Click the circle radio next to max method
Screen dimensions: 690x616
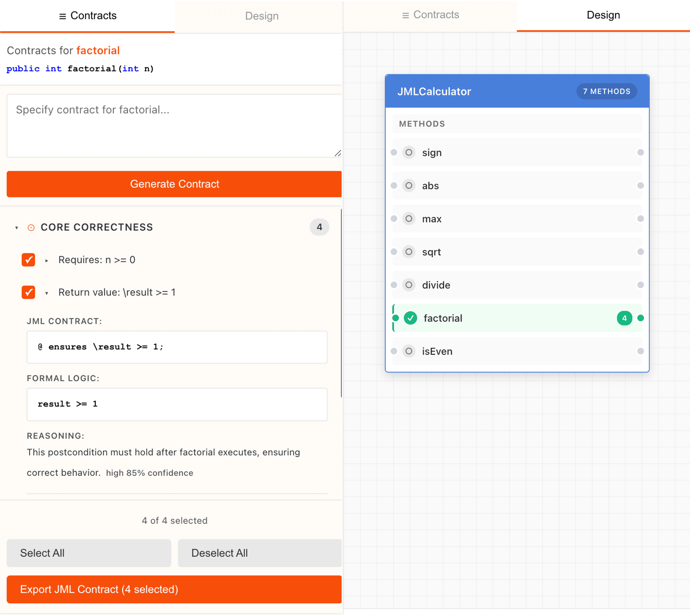(408, 219)
